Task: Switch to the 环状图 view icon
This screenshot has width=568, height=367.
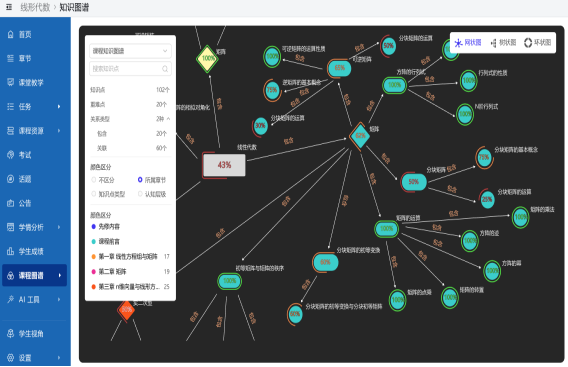Action: [x=528, y=43]
